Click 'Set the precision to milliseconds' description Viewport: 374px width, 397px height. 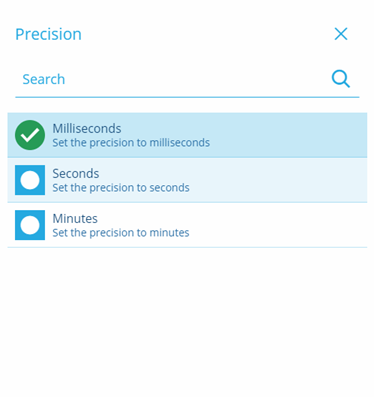131,143
